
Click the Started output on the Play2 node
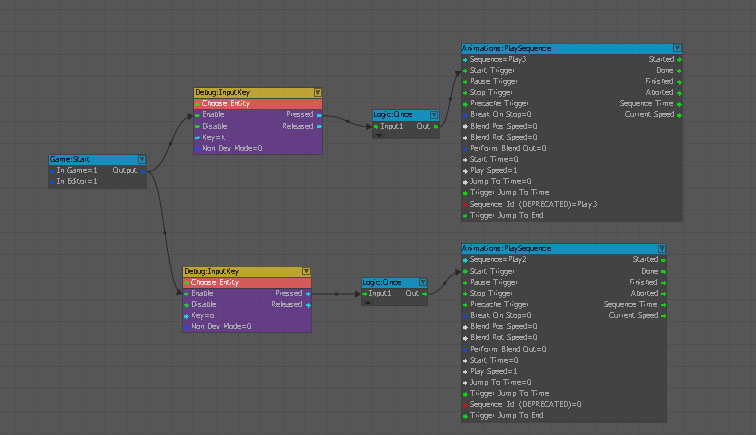(649, 259)
